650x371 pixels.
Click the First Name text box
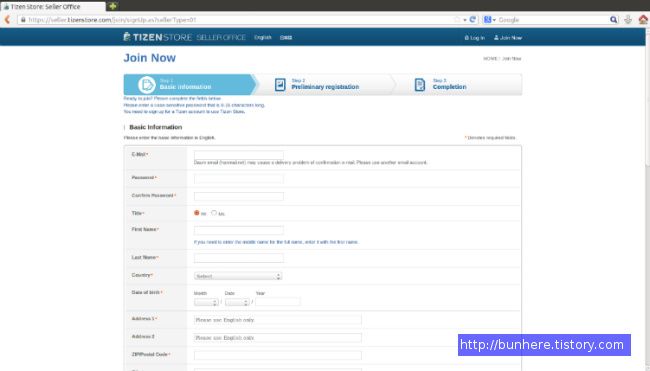(x=239, y=230)
